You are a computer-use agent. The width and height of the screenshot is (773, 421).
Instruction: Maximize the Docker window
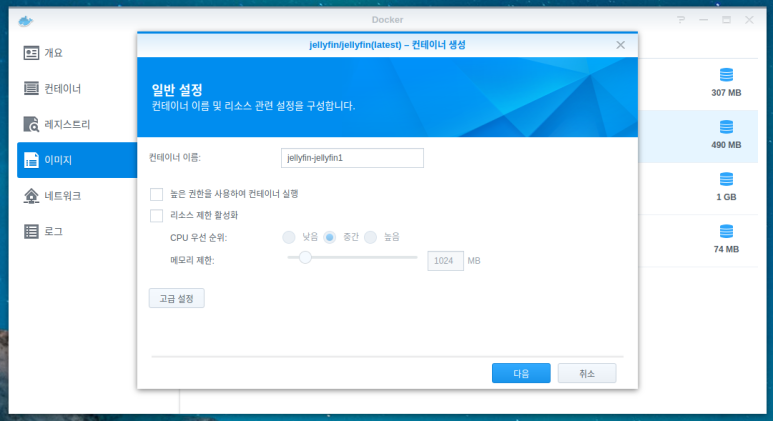(726, 20)
